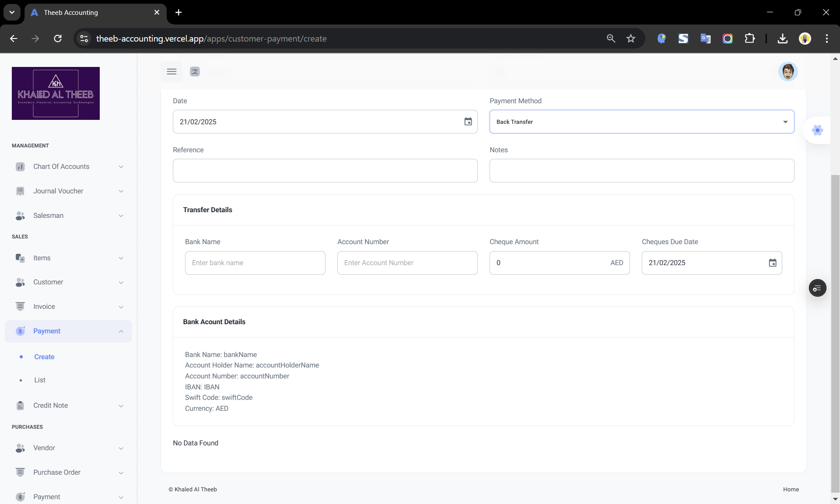This screenshot has height=504, width=840.
Task: Open the user avatar profile menu
Action: 788,72
